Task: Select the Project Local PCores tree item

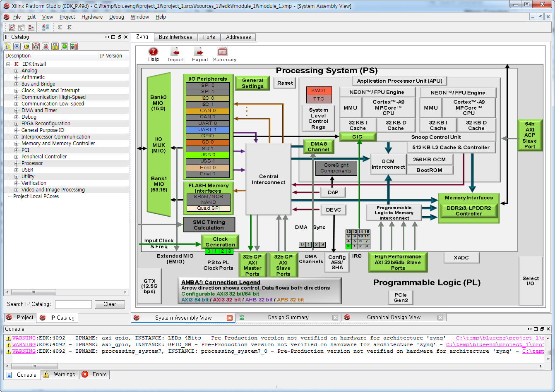Action: pos(36,196)
